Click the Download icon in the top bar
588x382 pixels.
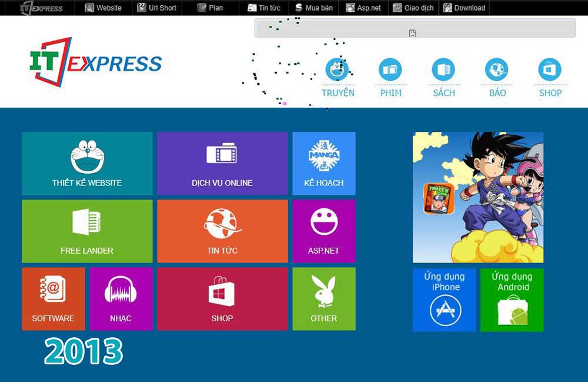[447, 8]
